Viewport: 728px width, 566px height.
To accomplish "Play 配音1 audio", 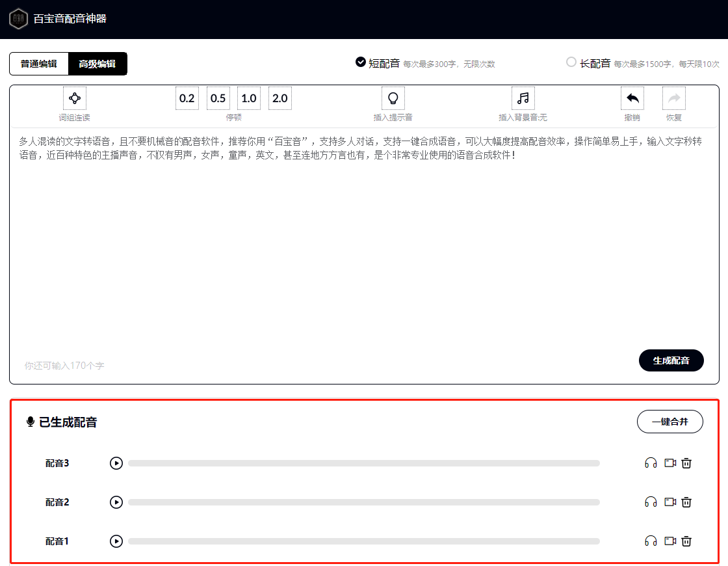I will click(x=116, y=541).
